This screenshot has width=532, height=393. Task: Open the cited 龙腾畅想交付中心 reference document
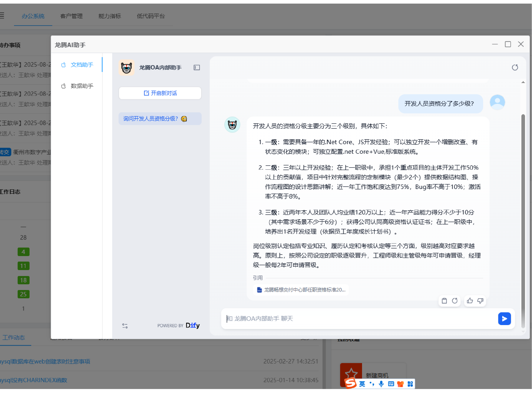tap(301, 290)
